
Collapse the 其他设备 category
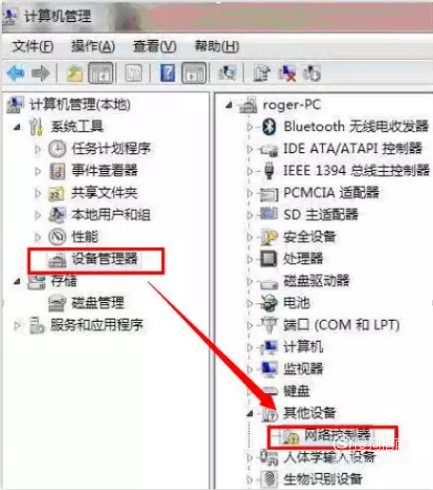pyautogui.click(x=250, y=414)
